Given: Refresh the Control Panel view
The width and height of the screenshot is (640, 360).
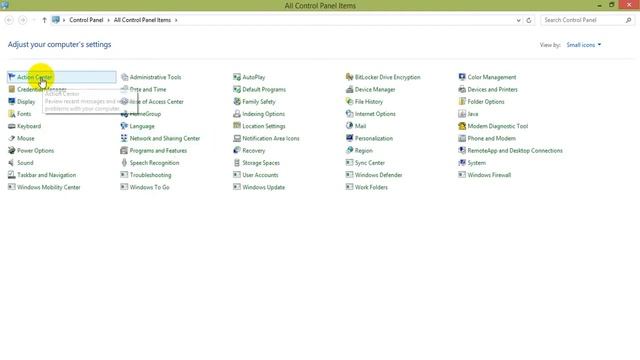Looking at the screenshot, I should 529,20.
